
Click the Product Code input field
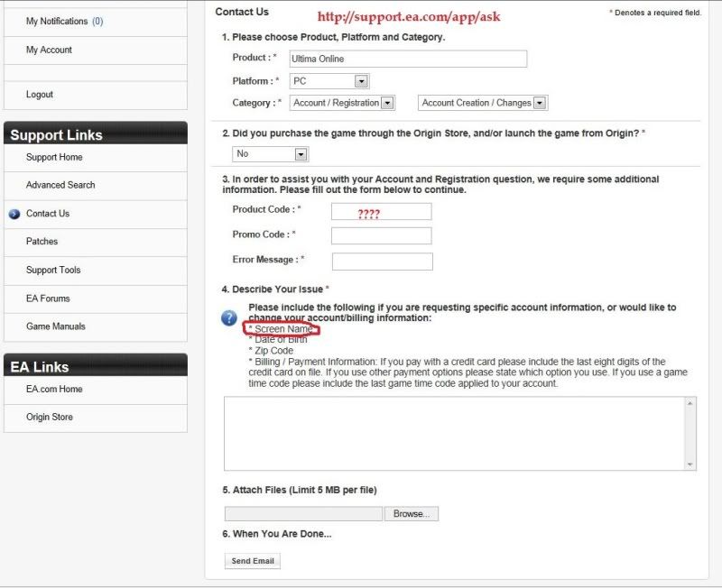click(x=381, y=212)
